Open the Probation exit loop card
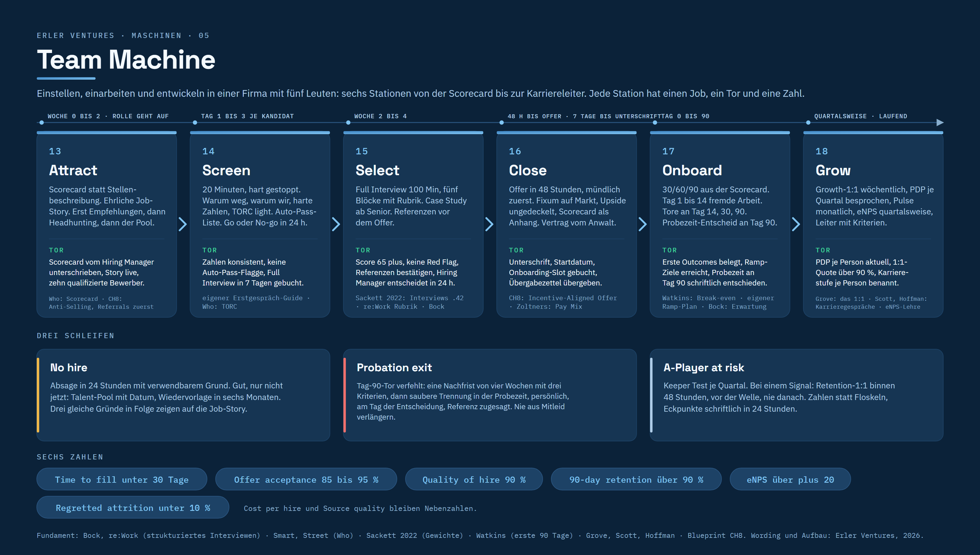Image resolution: width=980 pixels, height=555 pixels. [490, 395]
